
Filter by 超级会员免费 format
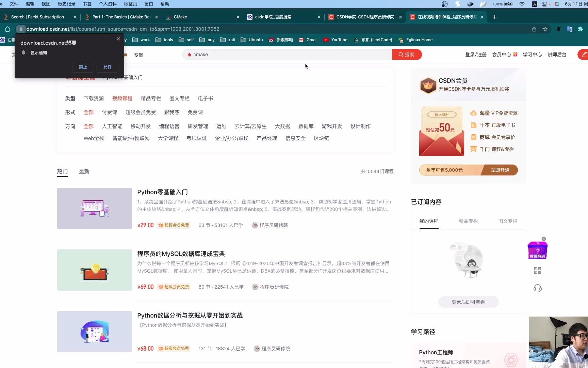(141, 112)
